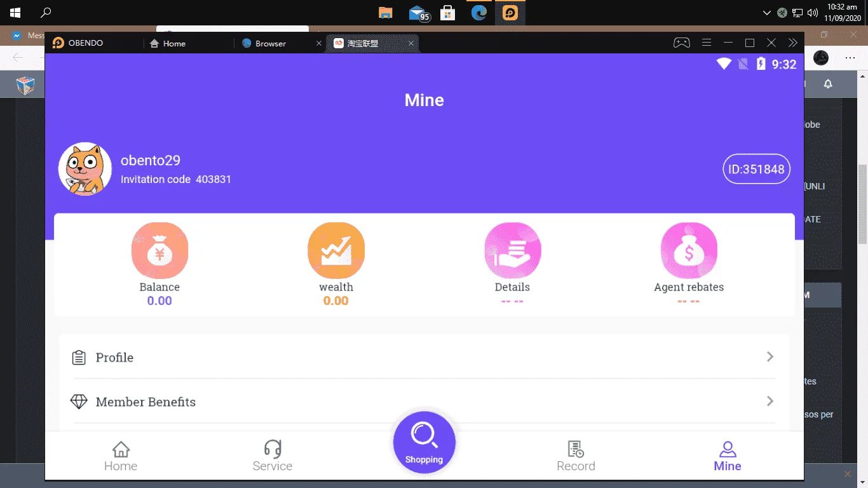Viewport: 868px width, 488px height.
Task: Click the emulator gamepad icon
Action: (682, 43)
